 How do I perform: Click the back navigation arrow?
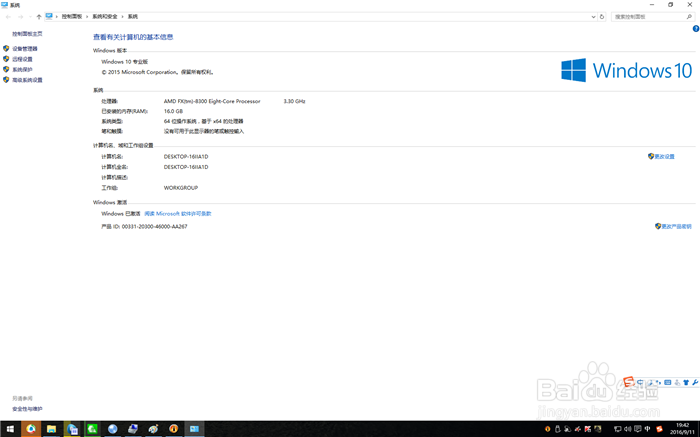click(x=8, y=17)
